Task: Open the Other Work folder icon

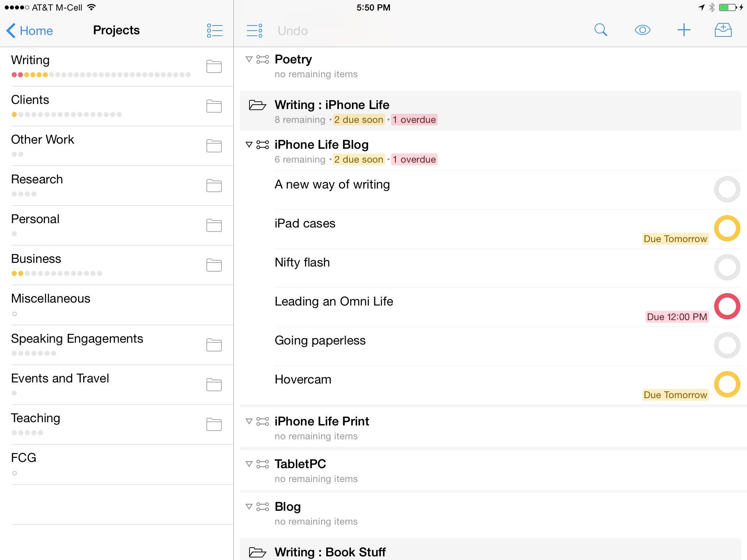Action: tap(214, 146)
